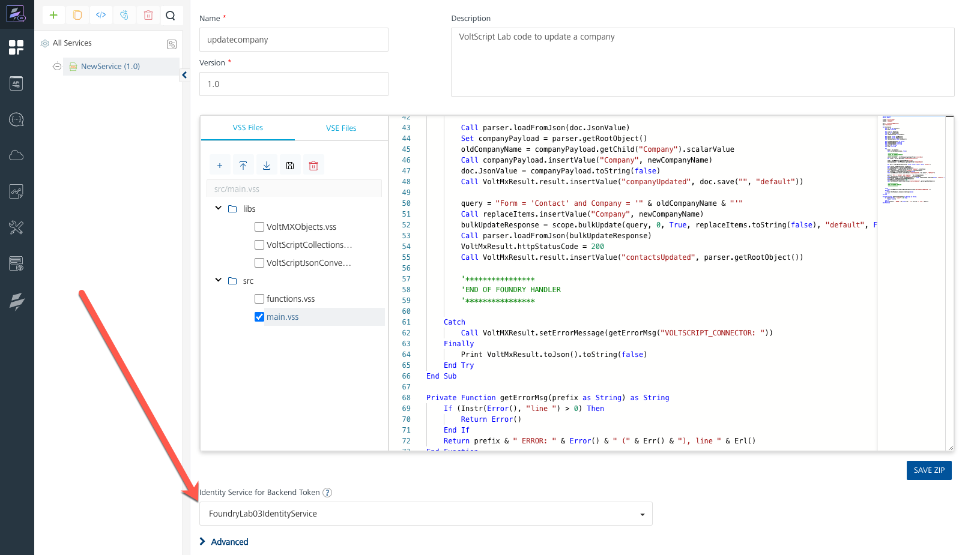Uncheck the main.vss checkbox

click(x=259, y=317)
